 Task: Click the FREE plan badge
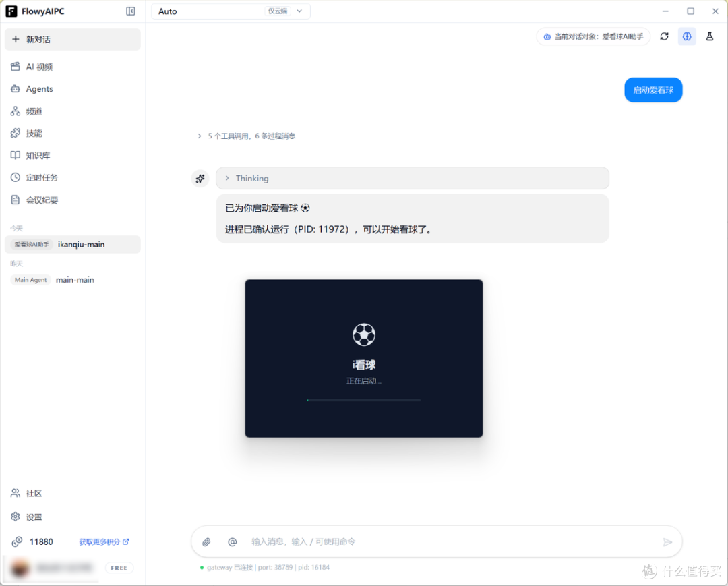coord(119,568)
